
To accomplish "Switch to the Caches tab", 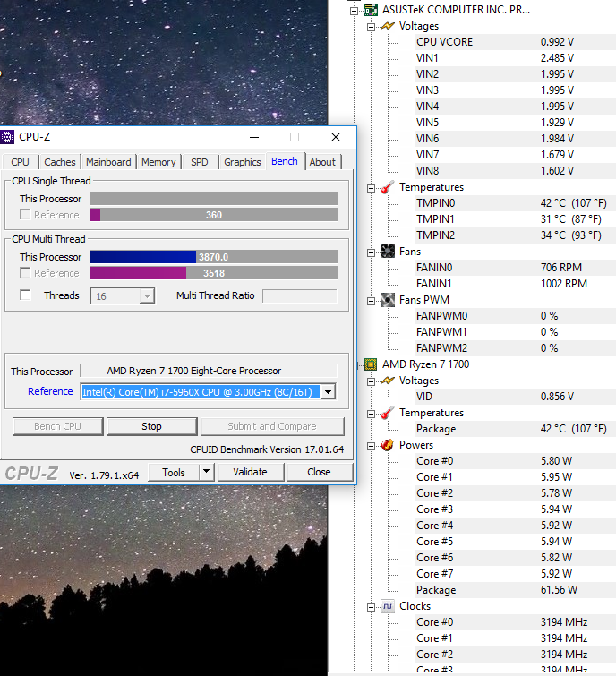I will coord(59,162).
